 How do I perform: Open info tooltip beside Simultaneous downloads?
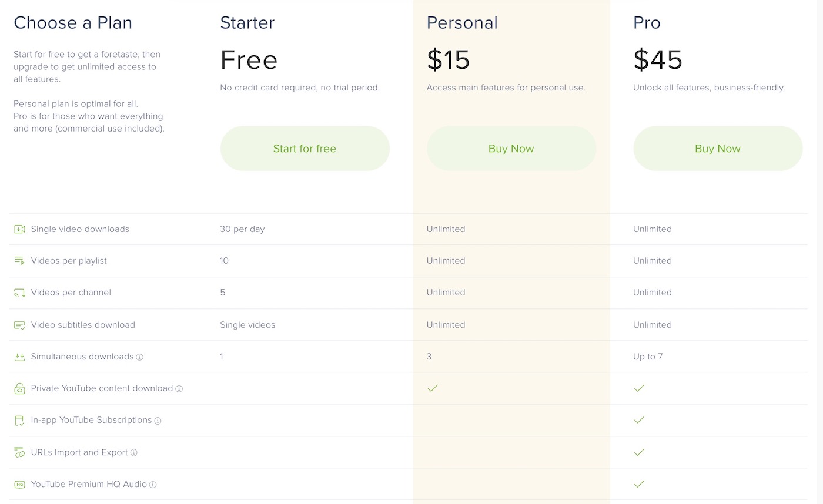tap(139, 357)
